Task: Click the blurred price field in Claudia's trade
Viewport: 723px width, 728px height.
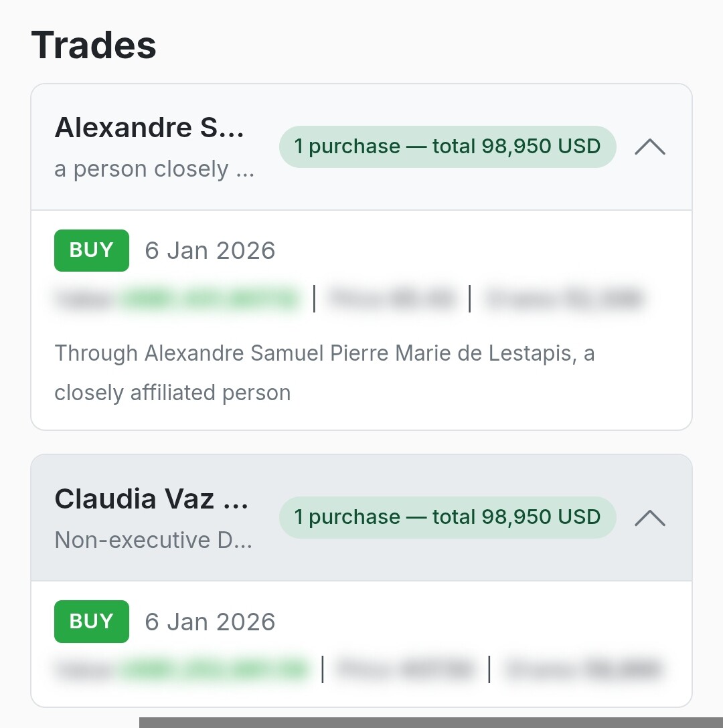Action: click(406, 669)
